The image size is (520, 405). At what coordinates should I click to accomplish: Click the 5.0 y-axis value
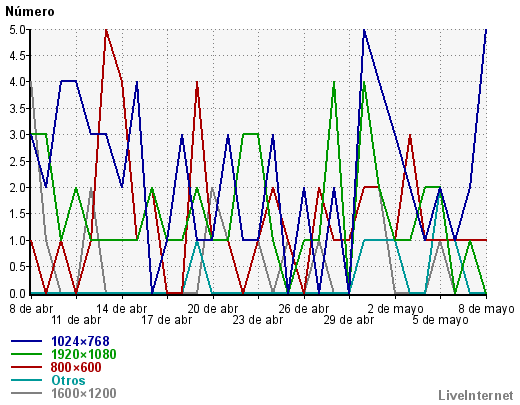[17, 30]
